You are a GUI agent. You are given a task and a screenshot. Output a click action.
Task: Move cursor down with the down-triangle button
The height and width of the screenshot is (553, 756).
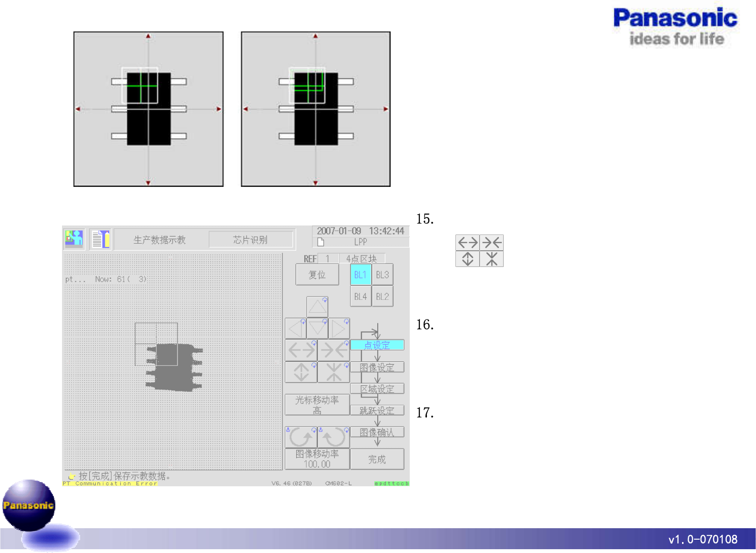coord(318,328)
